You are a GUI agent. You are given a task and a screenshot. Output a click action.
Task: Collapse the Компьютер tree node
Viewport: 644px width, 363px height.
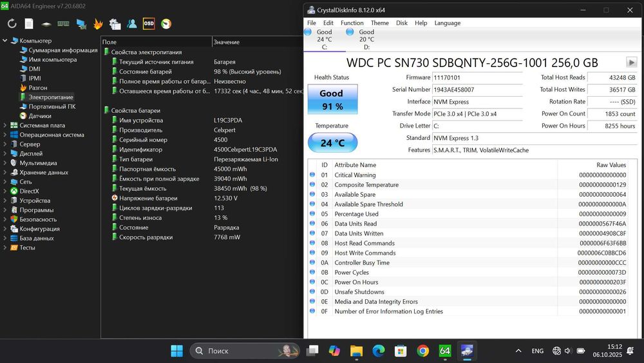(x=6, y=41)
